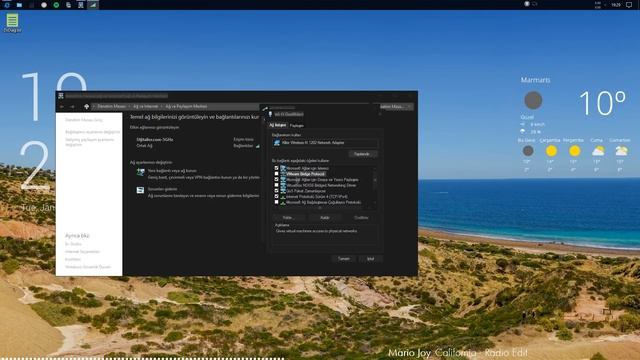Open the 'Bağdaştırıcı ayarlarını değiştirin' link

pos(93,132)
